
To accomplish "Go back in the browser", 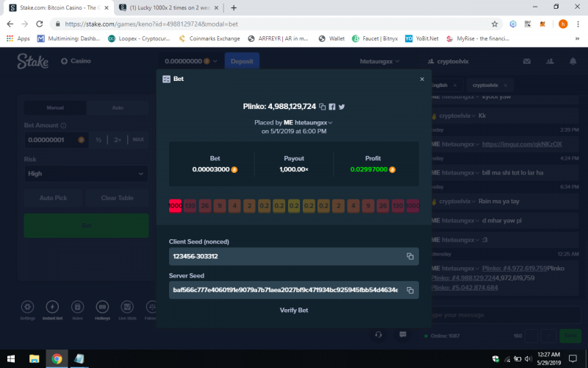I will click(x=10, y=24).
